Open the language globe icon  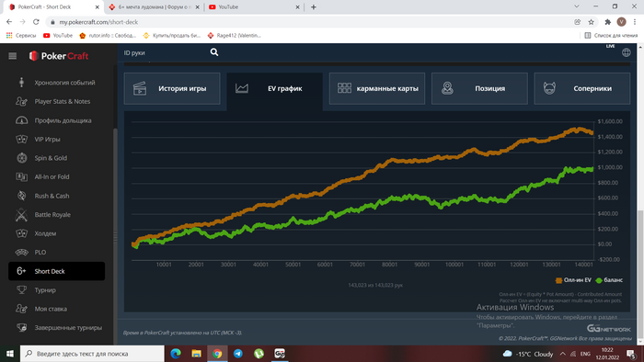coord(626,52)
